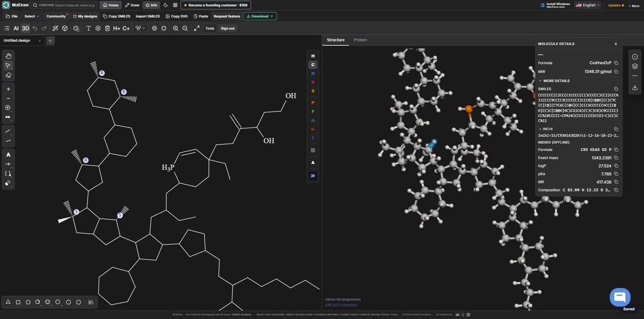Add a pentagon cyclopentane ring template
Screen dimensions: 644x319
pyautogui.click(x=28, y=302)
